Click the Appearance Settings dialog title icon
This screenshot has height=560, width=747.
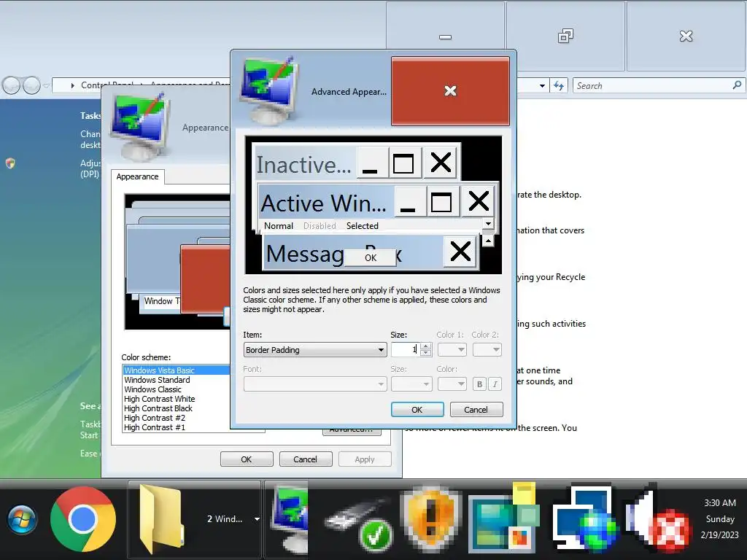pos(139,127)
